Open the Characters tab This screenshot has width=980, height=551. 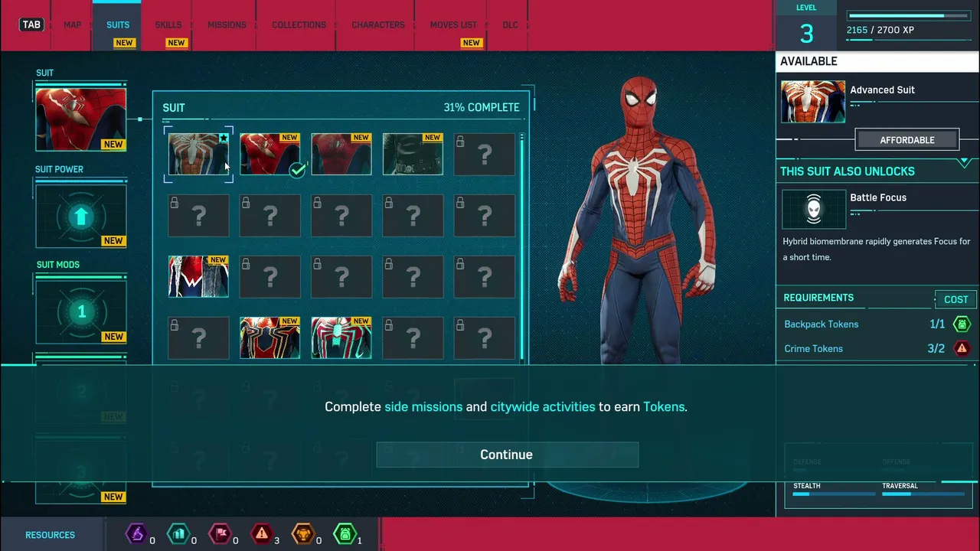378,24
